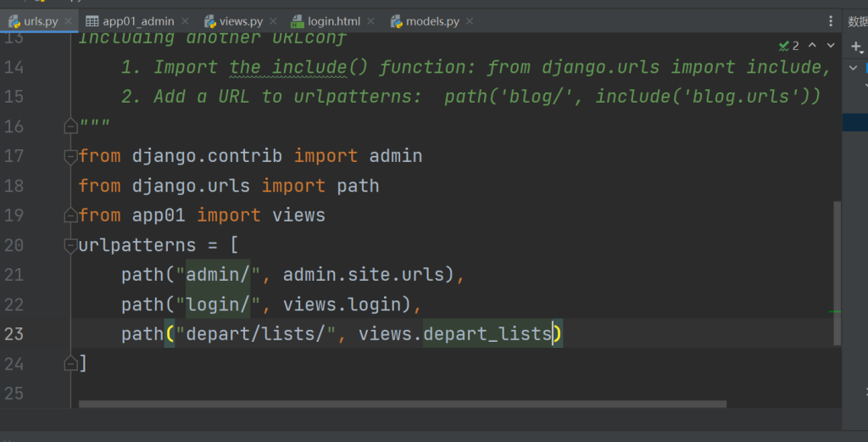
Task: Jump to next highlighted problem arrow
Action: point(831,45)
